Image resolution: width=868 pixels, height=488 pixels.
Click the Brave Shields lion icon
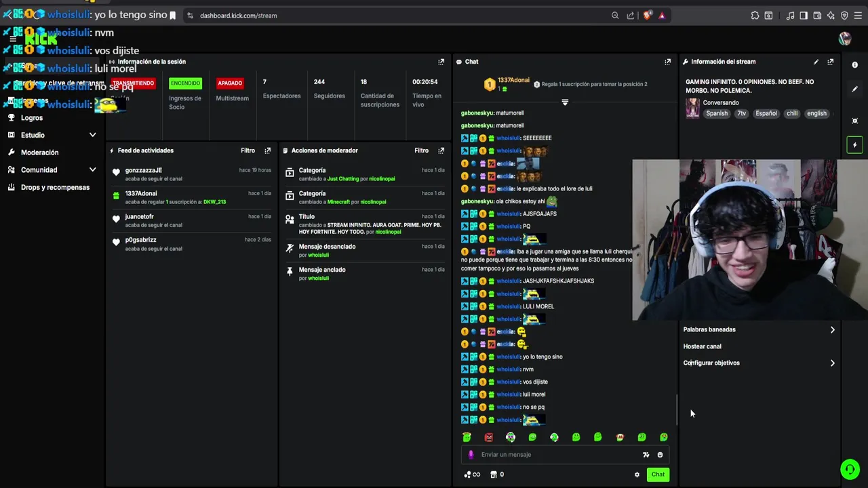pyautogui.click(x=647, y=16)
